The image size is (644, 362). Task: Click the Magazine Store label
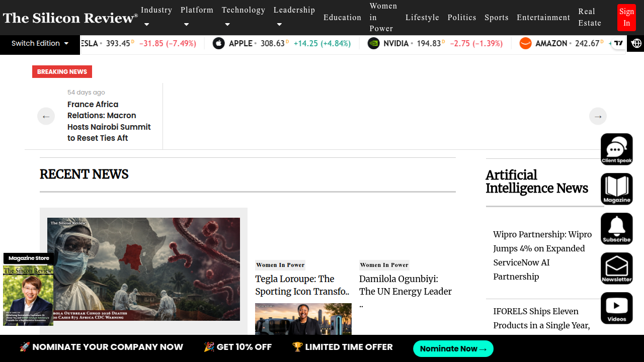pos(29,258)
